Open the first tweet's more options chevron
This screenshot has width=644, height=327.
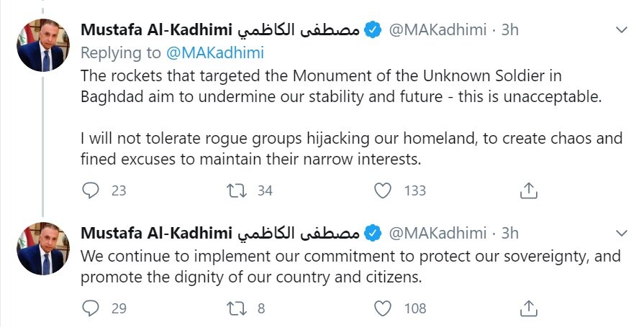pos(622,30)
